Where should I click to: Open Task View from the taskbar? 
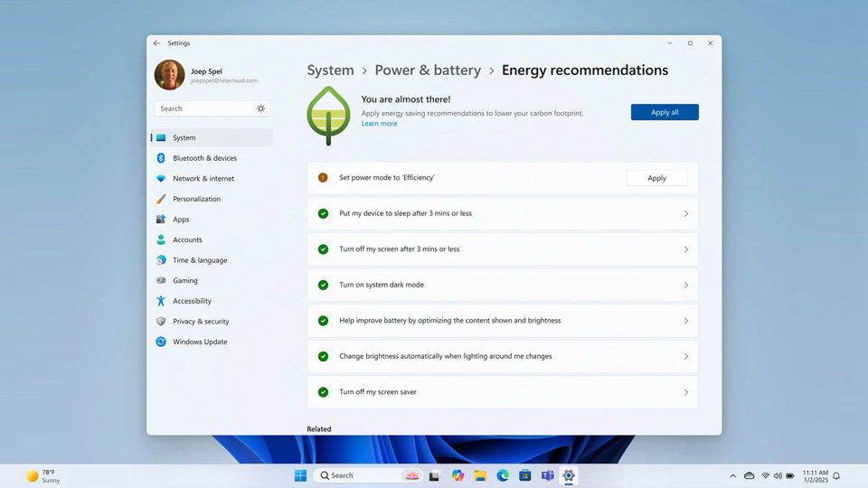[435, 476]
